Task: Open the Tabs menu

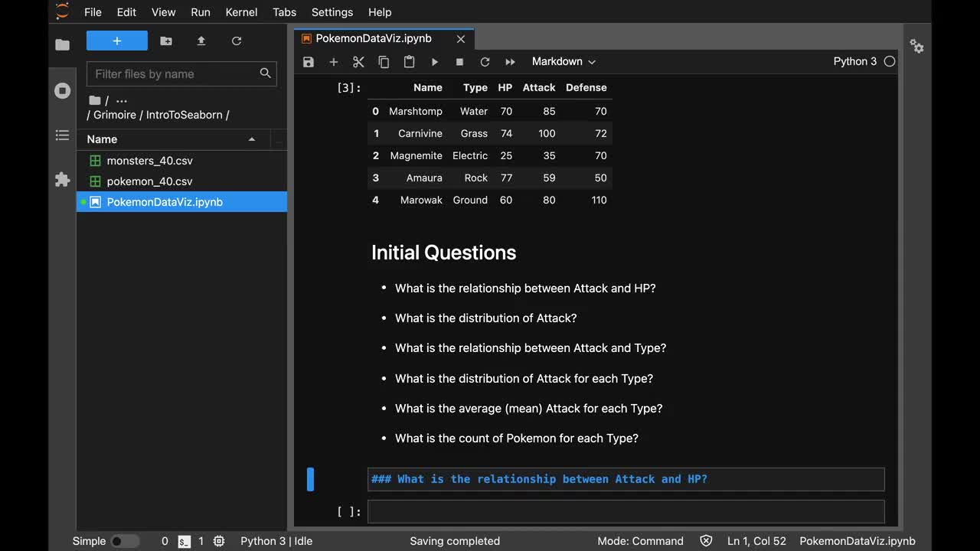Action: (284, 12)
